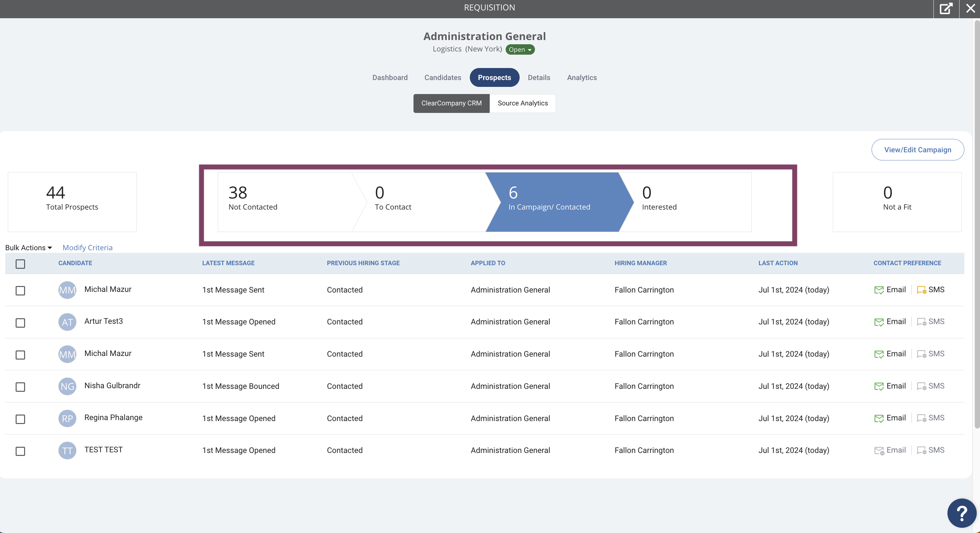Click Email icon in Artur Test3 row
The image size is (980, 533).
[879, 322]
